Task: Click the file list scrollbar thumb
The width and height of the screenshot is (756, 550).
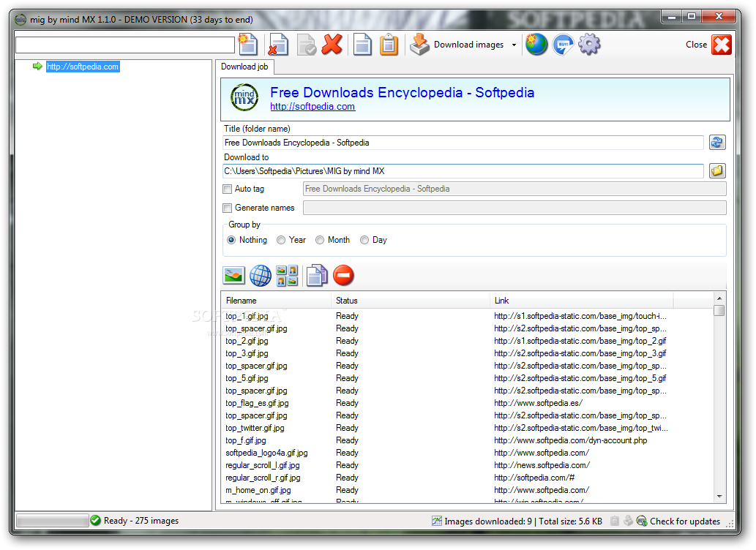Action: [x=719, y=310]
